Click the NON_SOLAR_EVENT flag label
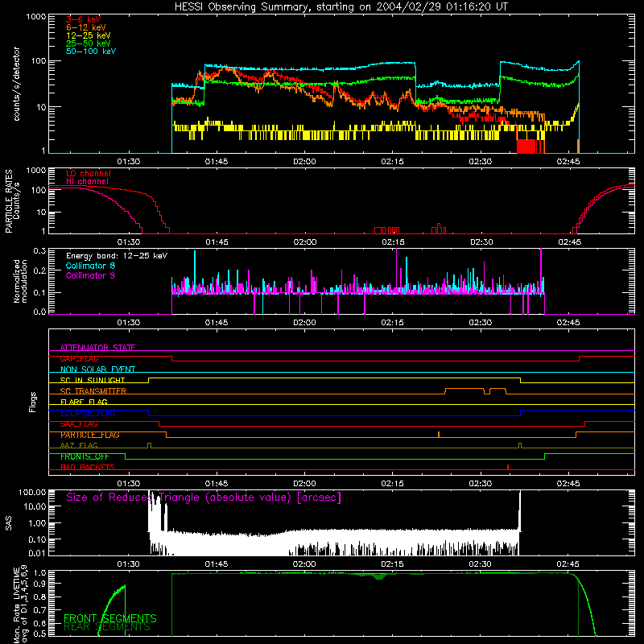Image resolution: width=644 pixels, height=644 pixels. pyautogui.click(x=97, y=369)
